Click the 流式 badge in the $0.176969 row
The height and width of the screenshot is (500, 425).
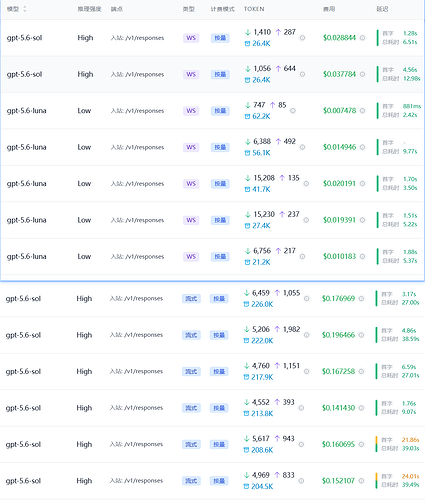pos(191,298)
